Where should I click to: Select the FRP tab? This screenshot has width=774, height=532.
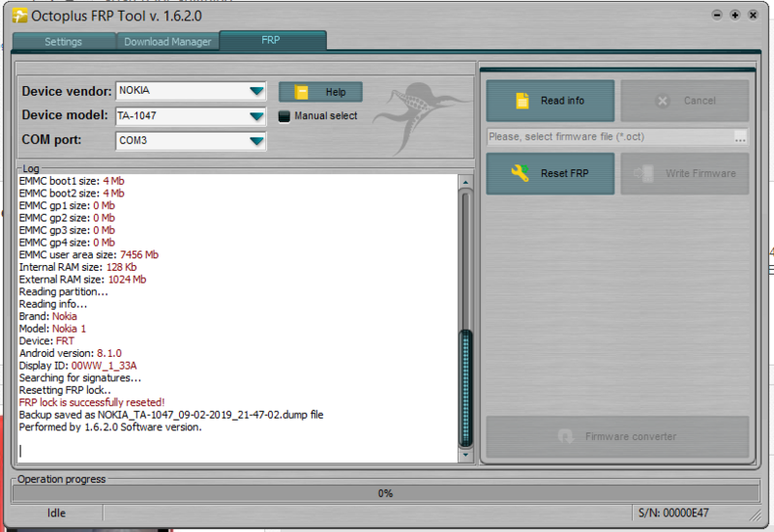[x=273, y=41]
